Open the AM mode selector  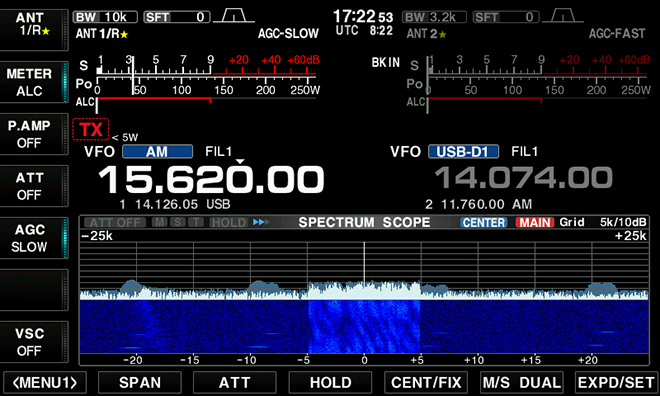click(157, 151)
